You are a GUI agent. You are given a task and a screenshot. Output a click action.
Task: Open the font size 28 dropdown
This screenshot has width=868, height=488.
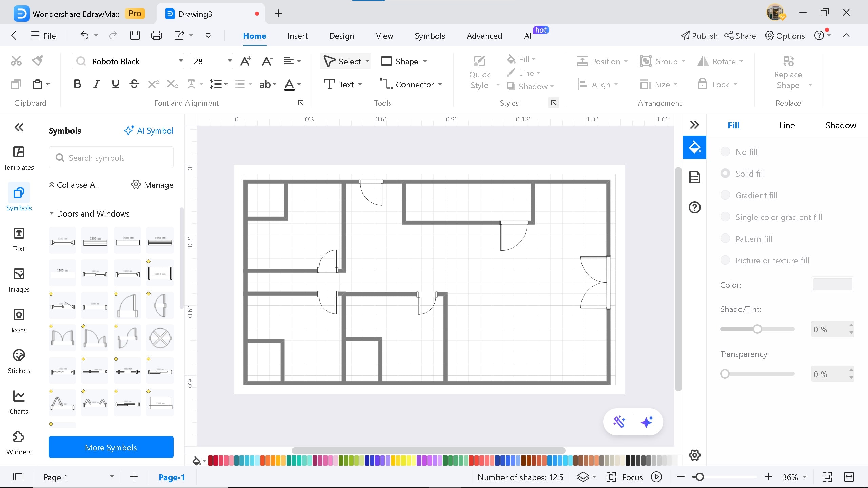[x=230, y=61]
